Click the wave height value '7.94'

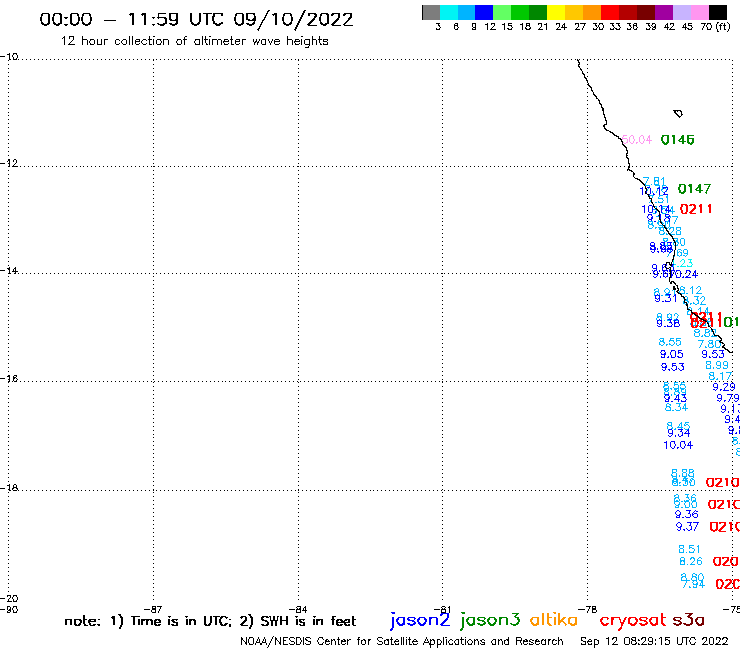click(693, 584)
